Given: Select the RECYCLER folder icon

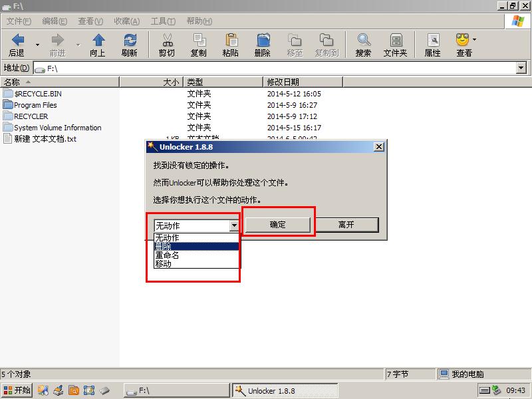Looking at the screenshot, I should tap(8, 116).
